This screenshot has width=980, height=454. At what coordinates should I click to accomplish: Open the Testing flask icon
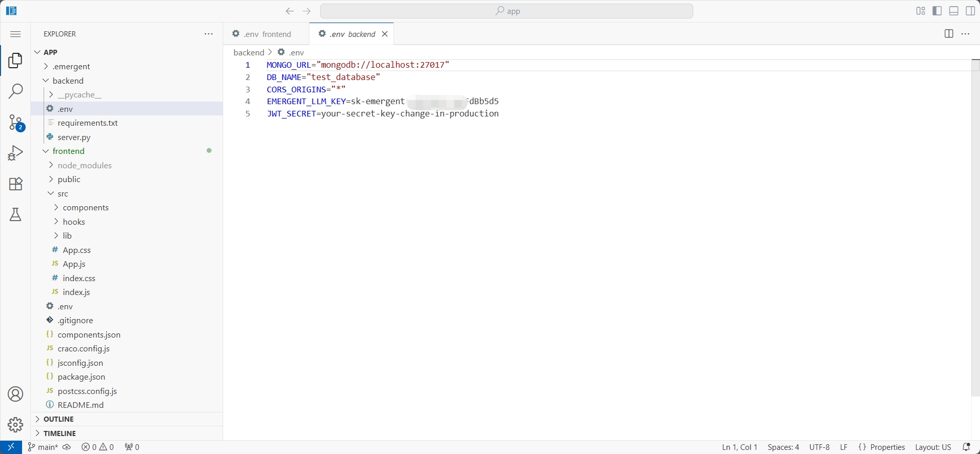15,214
